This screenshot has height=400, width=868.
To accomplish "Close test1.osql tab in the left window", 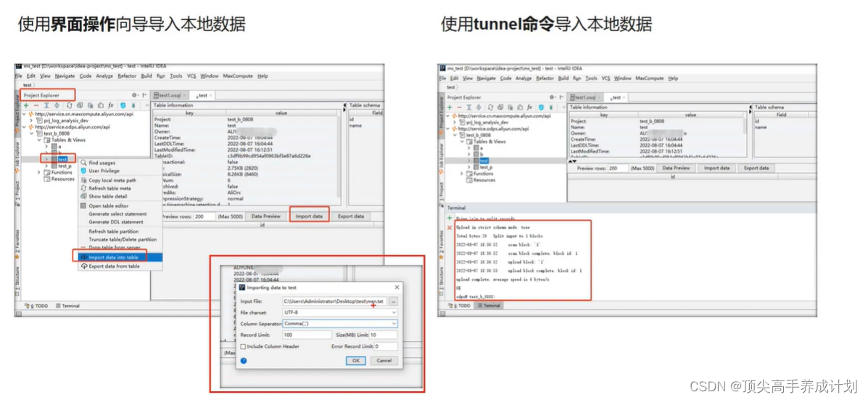I will (184, 95).
